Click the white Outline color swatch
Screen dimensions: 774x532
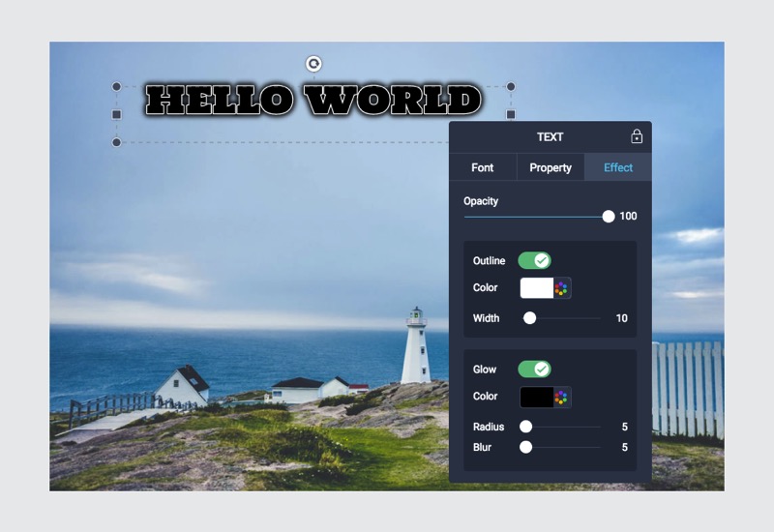click(537, 287)
